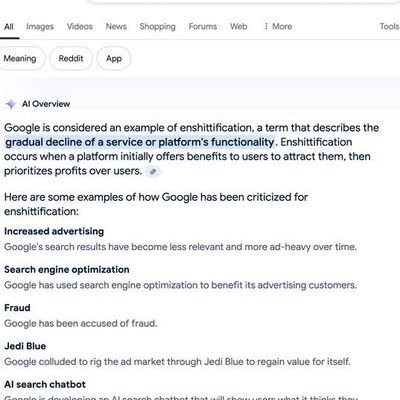Click the 'Jedi Blue' heading
Viewport: 400px width, 400px height.
(x=25, y=346)
